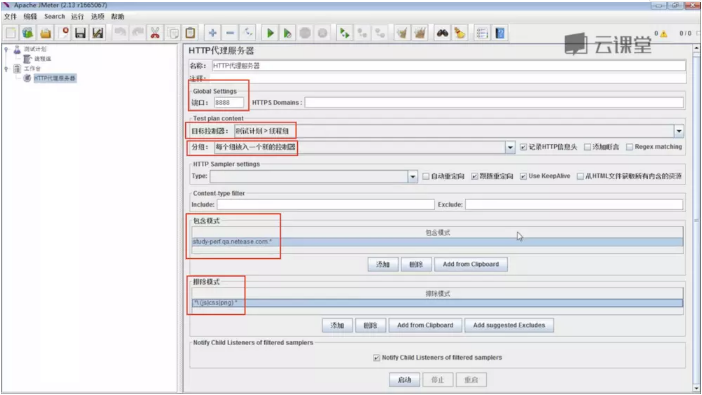Open the 目标控制器 dropdown arrow
702x395 pixels.
coord(679,131)
